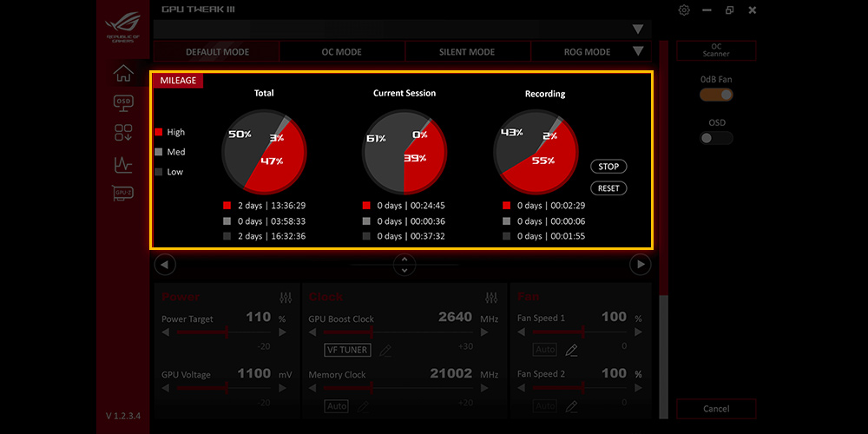The height and width of the screenshot is (434, 868).
Task: Go to the next panel with the right arrow
Action: click(x=641, y=265)
